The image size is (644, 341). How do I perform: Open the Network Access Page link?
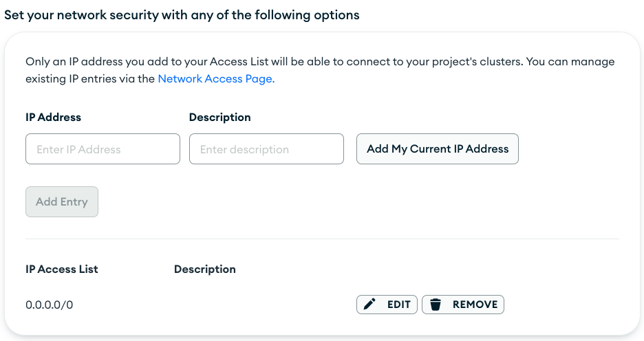pos(216,79)
